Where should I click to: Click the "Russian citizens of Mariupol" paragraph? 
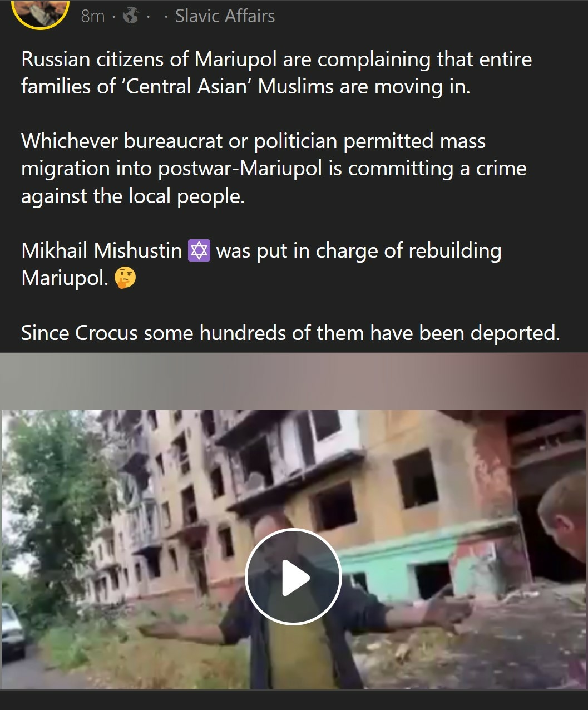point(276,72)
